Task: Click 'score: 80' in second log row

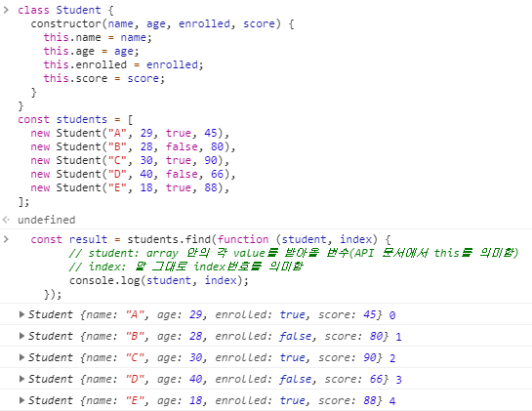Action: pos(353,336)
